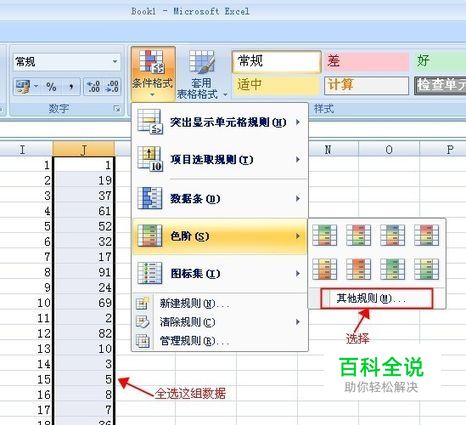Click the 新建规则 new rule icon
Viewport: 466px width, 425px height.
point(143,303)
